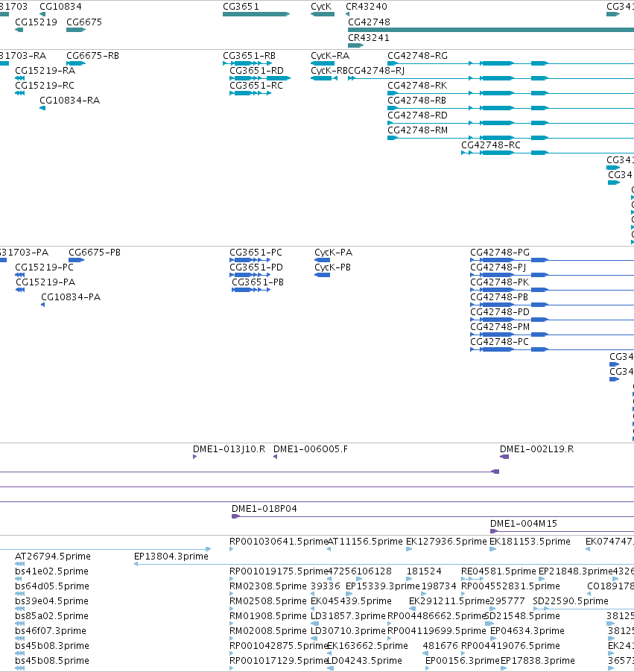Select transcript CG15219-RA label

click(45, 70)
